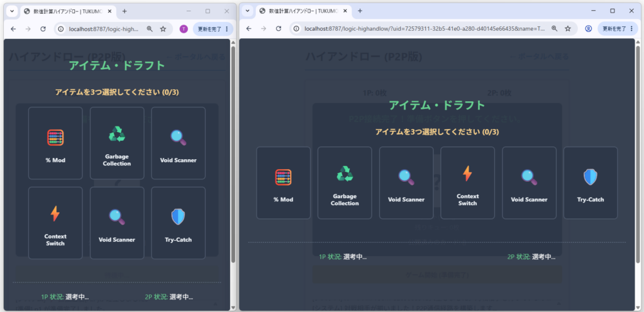Choose bottom-row Void Scanner card in left window
Screen dimensions: 644x312
tap(117, 223)
